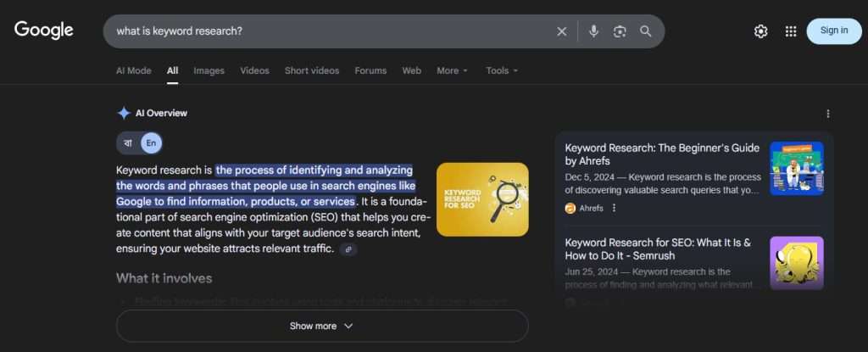Click the Sign in button

(834, 31)
